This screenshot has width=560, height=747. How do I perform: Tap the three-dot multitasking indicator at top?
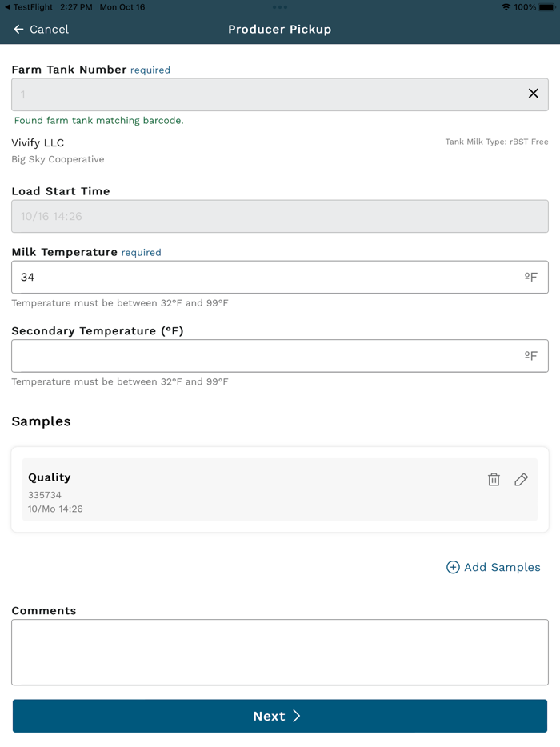(x=280, y=7)
